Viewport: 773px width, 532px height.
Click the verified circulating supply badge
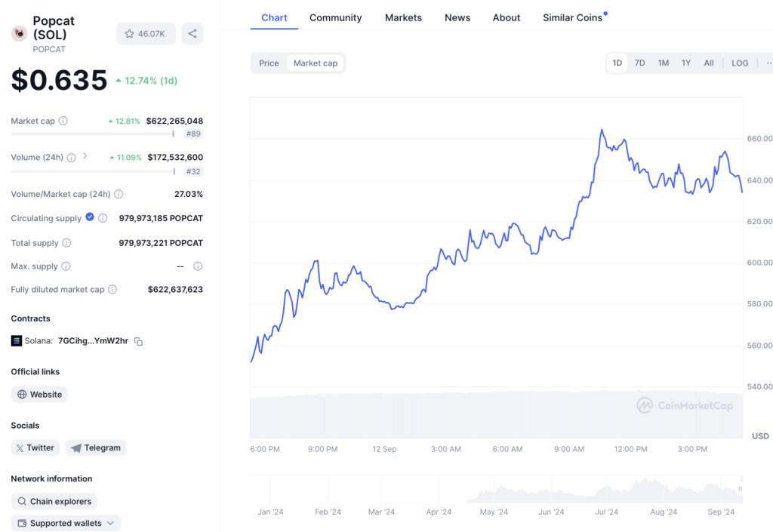coord(90,217)
